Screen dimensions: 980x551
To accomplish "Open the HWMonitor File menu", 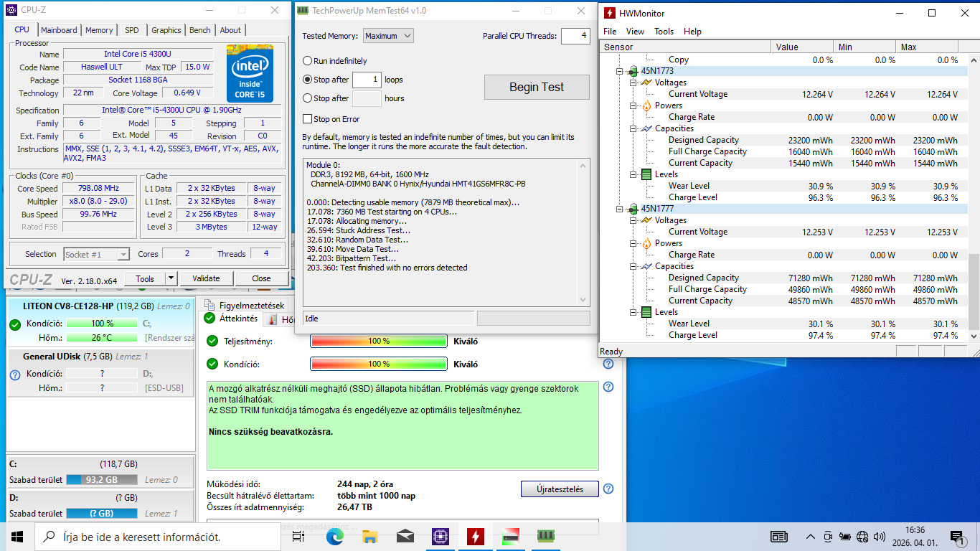I will click(610, 32).
